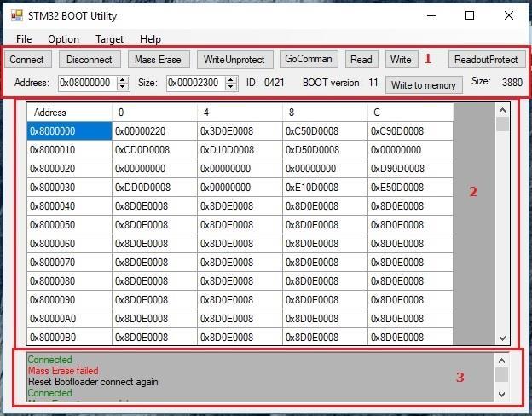Click the Size 3880 value
Screen dimensions: 532x416
point(512,82)
